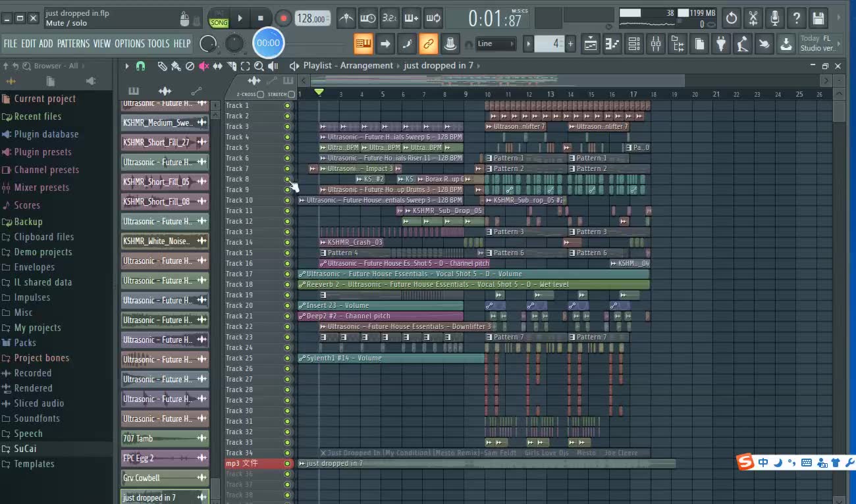Screen dimensions: 856x504
Task: Open the Piano roll via toolbar icon
Action: point(612,44)
